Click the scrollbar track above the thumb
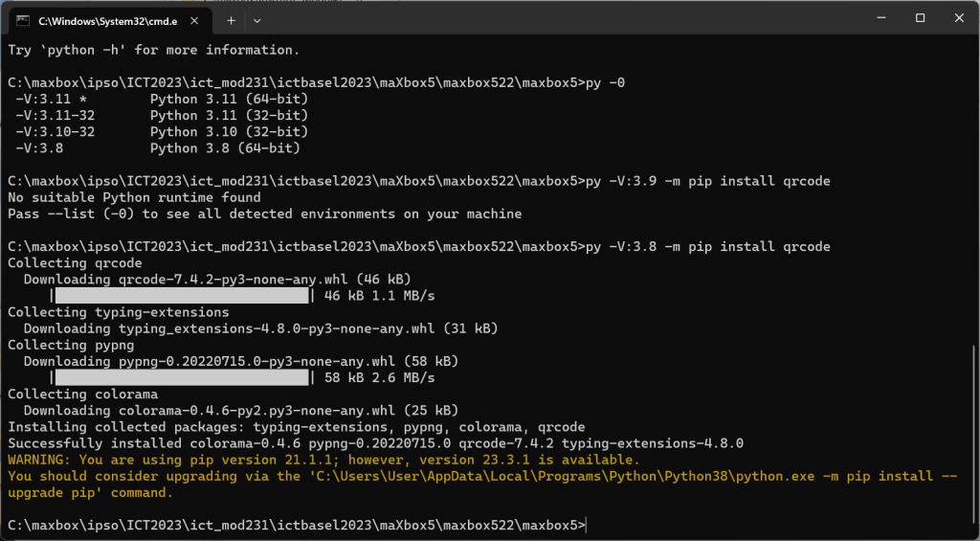This screenshot has width=980, height=541. click(x=974, y=192)
